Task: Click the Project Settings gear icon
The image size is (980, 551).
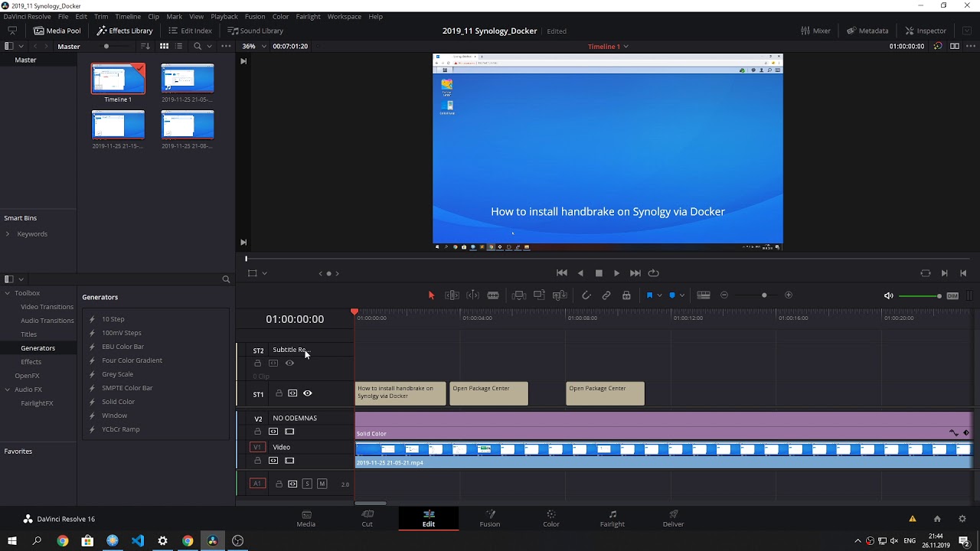Action: 962,519
